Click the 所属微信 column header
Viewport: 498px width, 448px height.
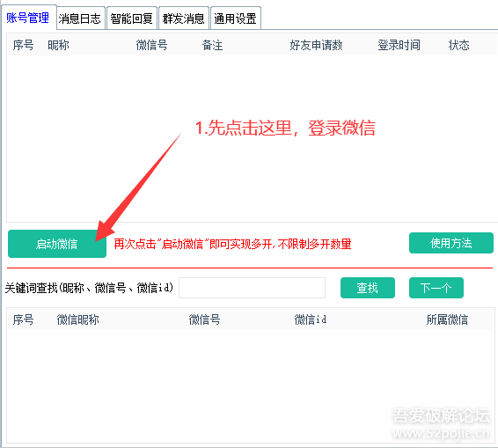pyautogui.click(x=447, y=319)
